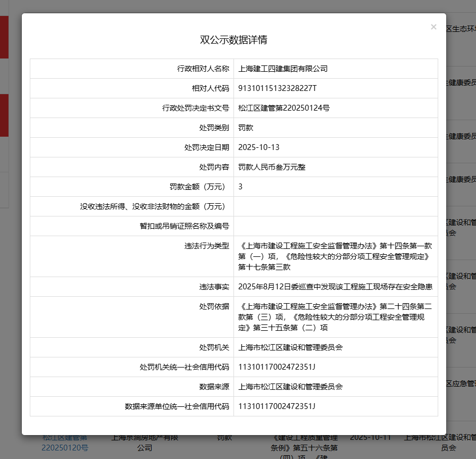This screenshot has width=476, height=459.
Task: Click the 处罚依据 legal basis text
Action: (335, 317)
